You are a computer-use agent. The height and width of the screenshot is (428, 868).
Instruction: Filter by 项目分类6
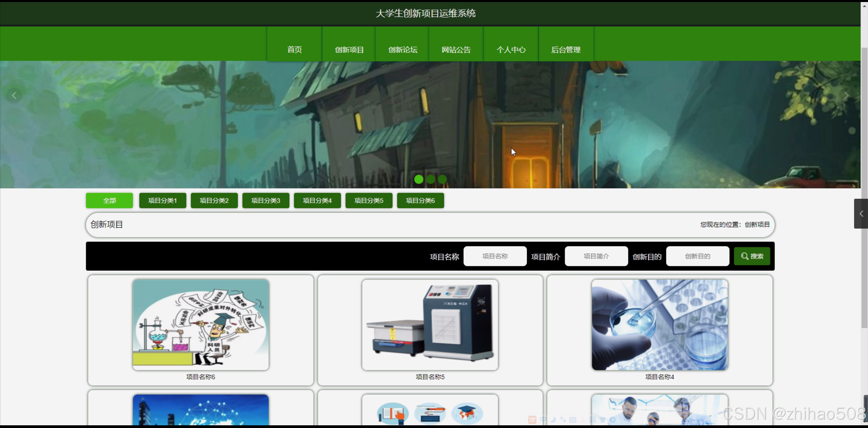click(x=420, y=200)
